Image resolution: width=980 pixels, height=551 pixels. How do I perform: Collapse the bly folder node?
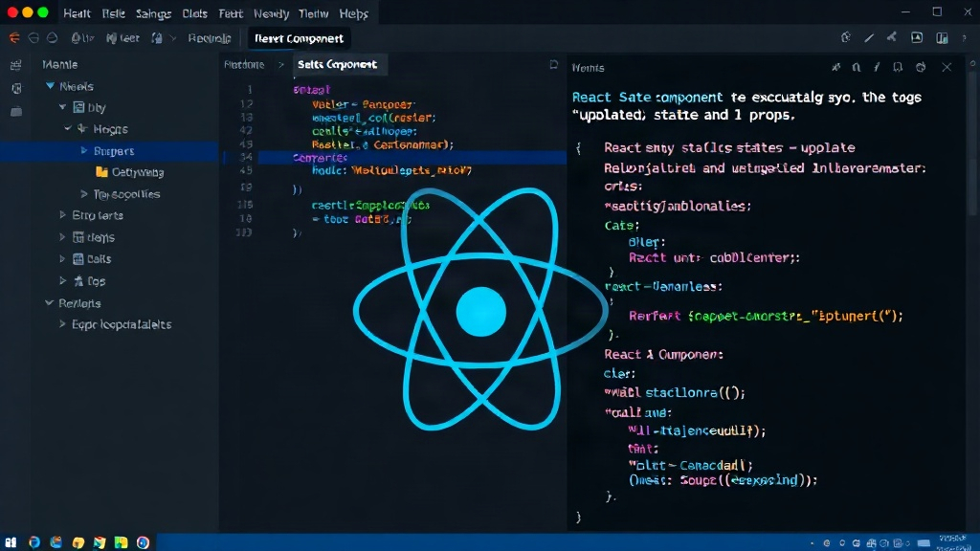coord(62,107)
